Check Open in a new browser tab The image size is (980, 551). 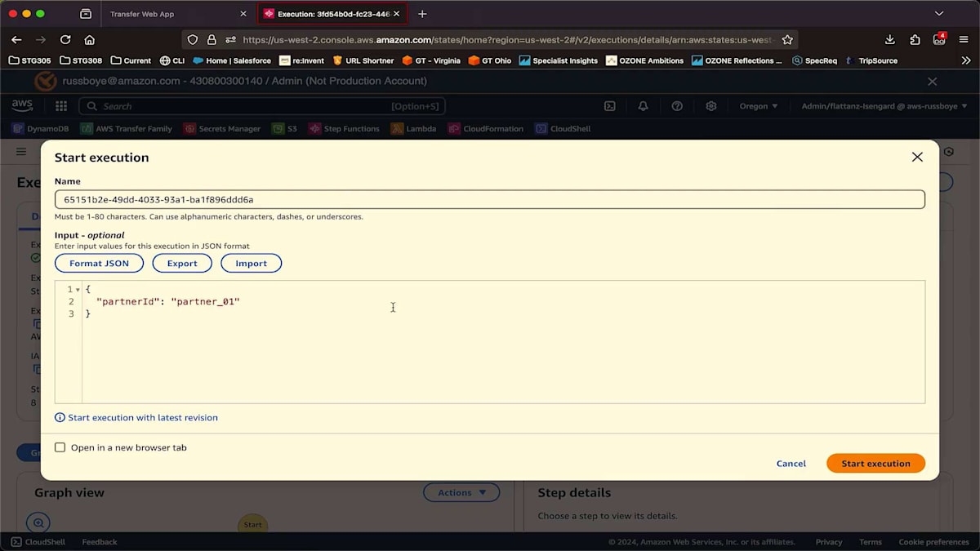coord(60,447)
